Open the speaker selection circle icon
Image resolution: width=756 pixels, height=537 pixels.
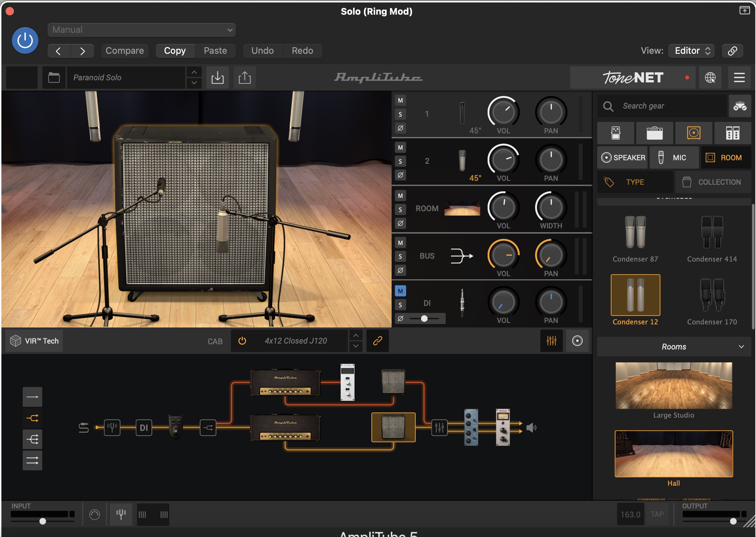pos(577,341)
